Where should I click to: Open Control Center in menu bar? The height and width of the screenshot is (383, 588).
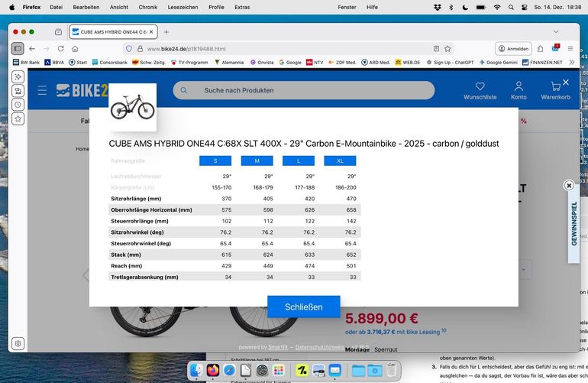point(525,7)
